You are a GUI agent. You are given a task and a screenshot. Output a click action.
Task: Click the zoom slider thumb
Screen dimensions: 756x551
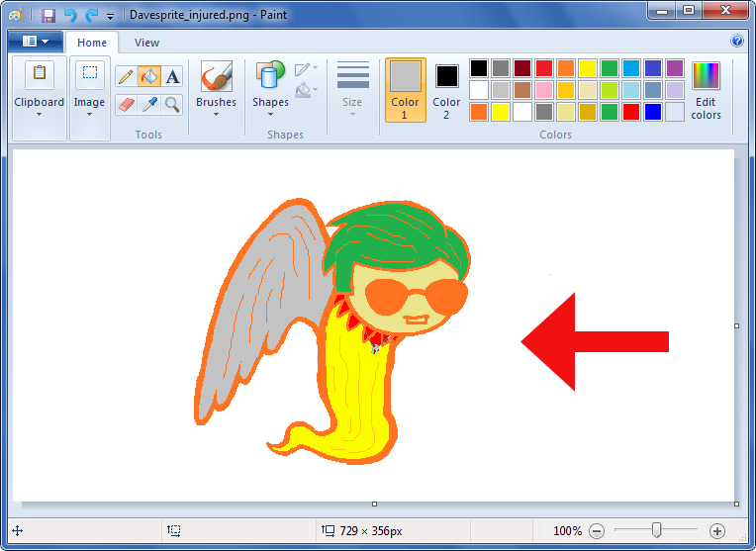[656, 530]
